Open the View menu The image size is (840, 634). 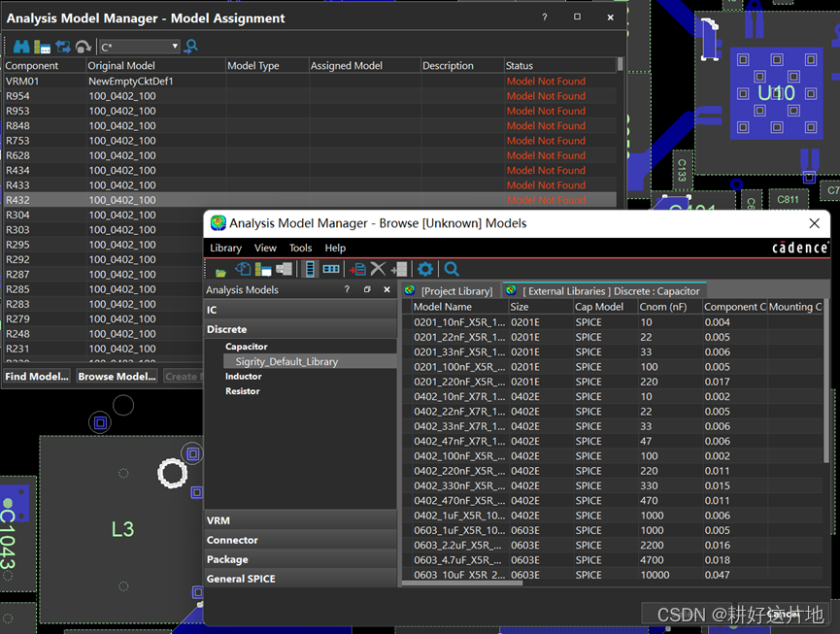click(x=265, y=248)
